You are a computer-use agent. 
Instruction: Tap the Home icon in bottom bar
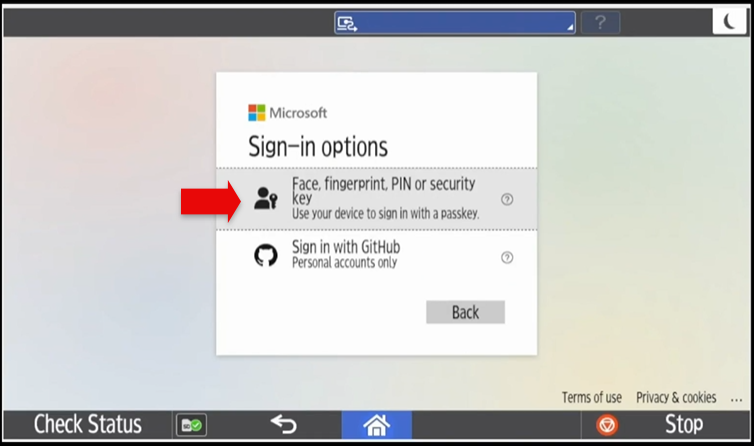(x=377, y=425)
